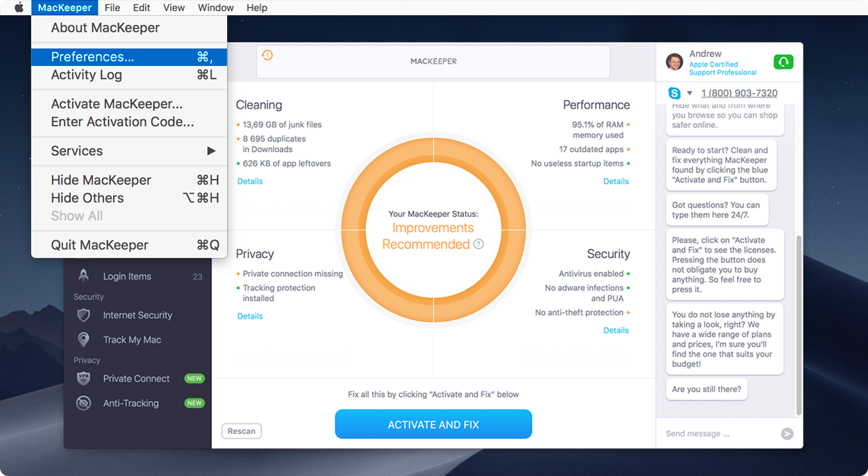Click Apple Certified Support Professional text
The width and height of the screenshot is (868, 476).
pos(723,68)
